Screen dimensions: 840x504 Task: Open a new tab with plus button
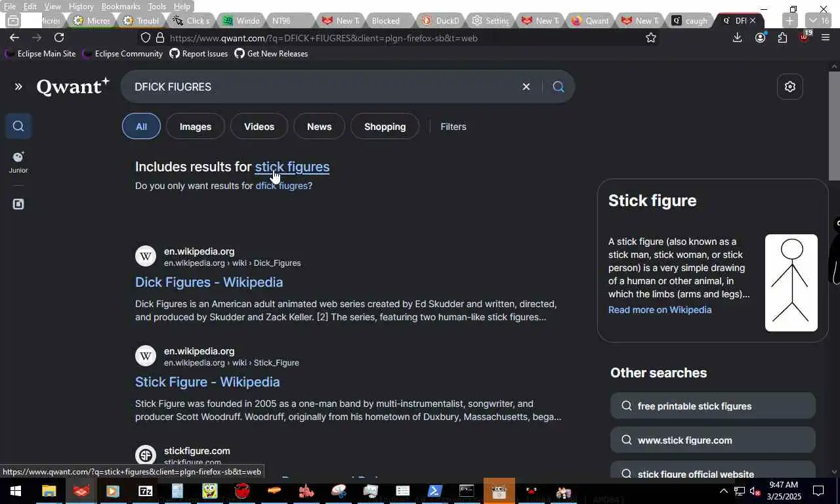(x=789, y=20)
